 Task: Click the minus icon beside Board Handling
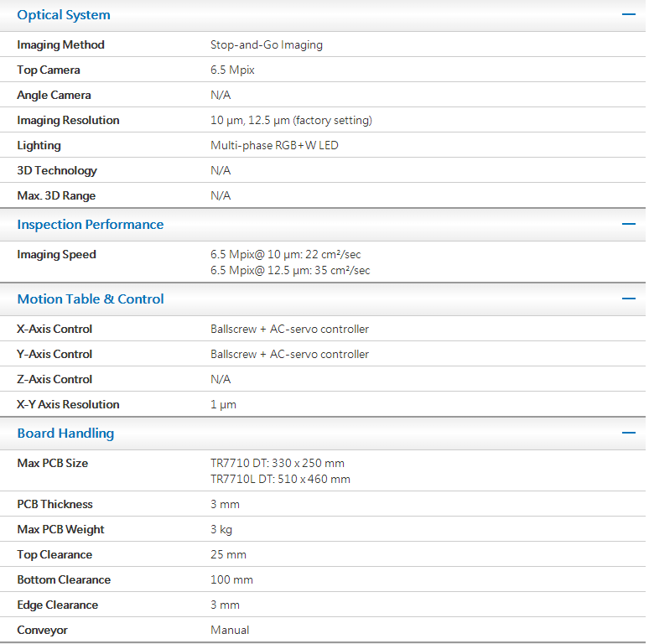(628, 433)
